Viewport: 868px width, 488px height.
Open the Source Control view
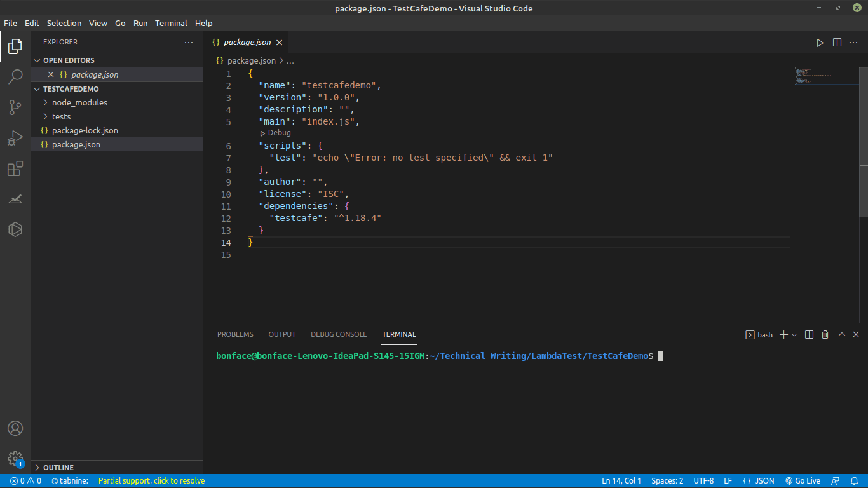[15, 107]
